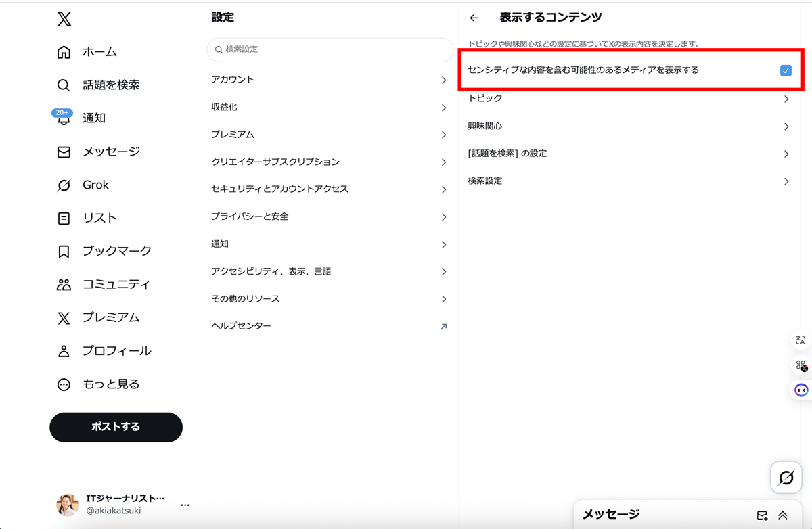The height and width of the screenshot is (529, 812).
Task: Expand プレミアム settings chevron
Action: tap(444, 135)
